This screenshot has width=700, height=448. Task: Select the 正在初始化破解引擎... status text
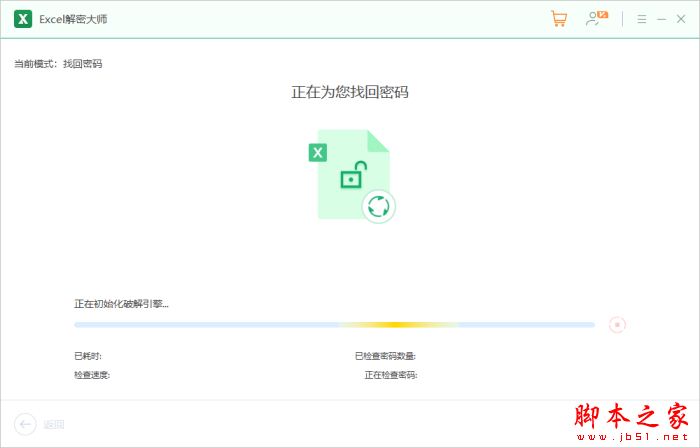[121, 304]
